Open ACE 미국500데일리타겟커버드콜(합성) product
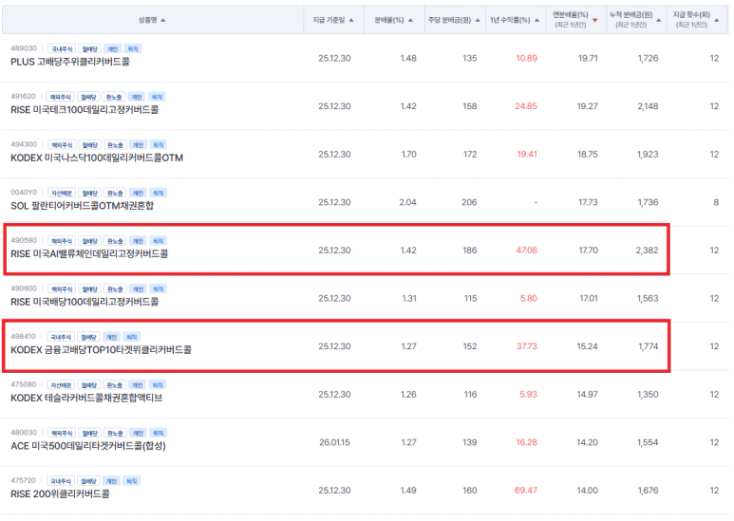The image size is (734, 521). tap(88, 446)
